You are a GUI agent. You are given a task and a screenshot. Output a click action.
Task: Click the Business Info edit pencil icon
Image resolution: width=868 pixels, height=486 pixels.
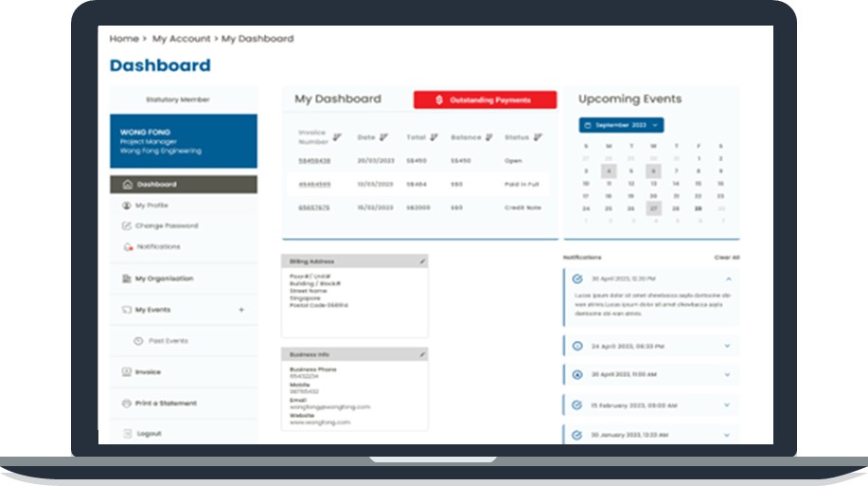pos(422,353)
